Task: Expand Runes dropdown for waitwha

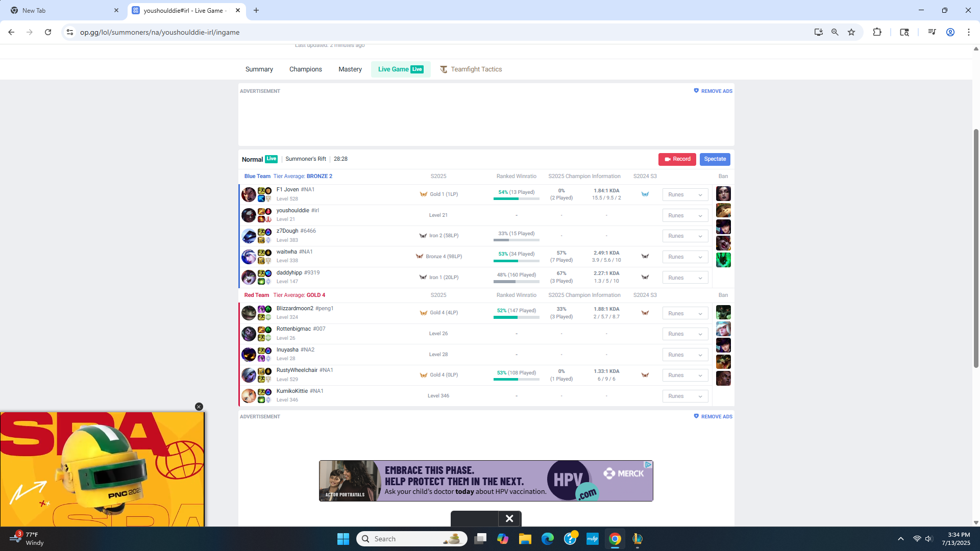Action: (685, 257)
